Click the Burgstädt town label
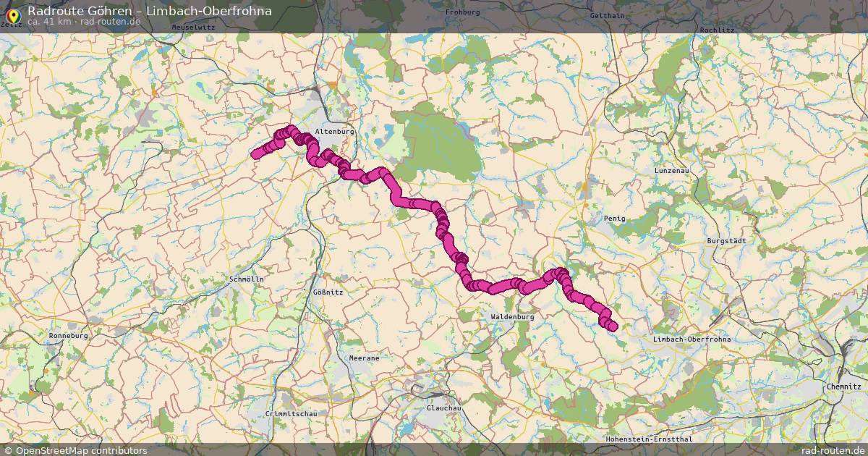 click(x=726, y=240)
